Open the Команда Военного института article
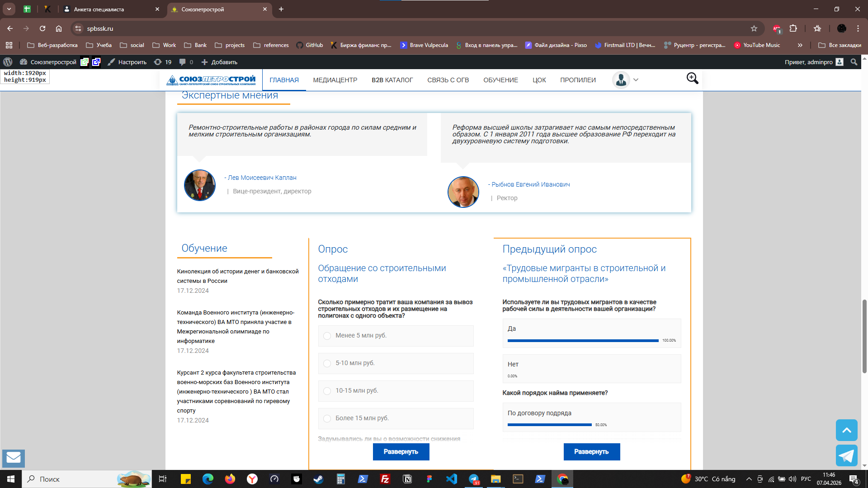 [236, 327]
